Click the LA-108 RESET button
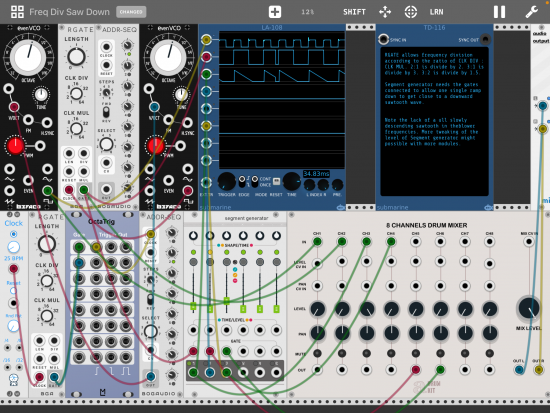The image size is (550, 413). coord(276,181)
